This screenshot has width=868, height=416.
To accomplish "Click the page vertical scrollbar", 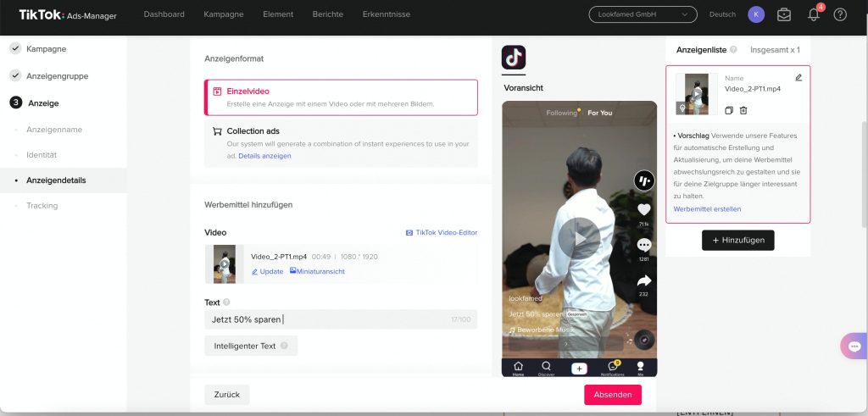I will click(x=864, y=173).
